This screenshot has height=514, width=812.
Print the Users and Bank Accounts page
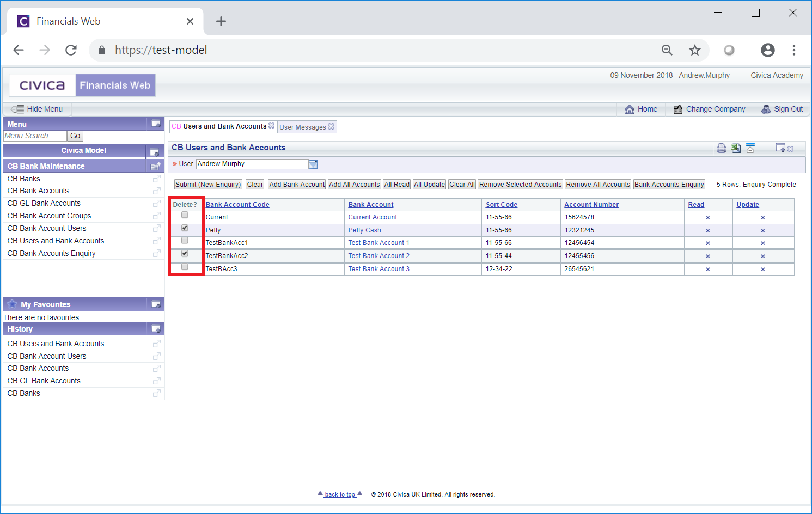click(x=722, y=148)
